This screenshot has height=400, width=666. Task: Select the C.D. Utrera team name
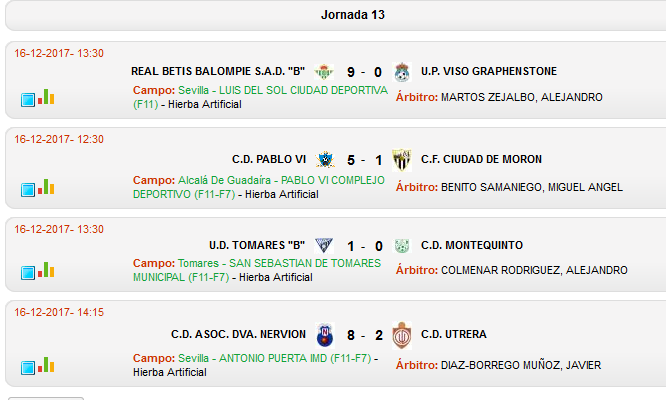click(x=454, y=334)
